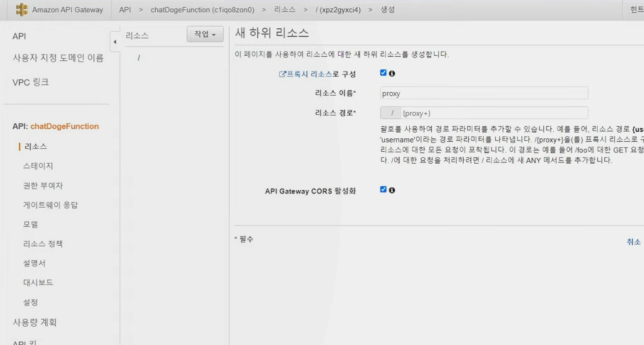Screen dimensions: 644x345
Task: Click the Amazon API Gateway logo icon
Action: [x=21, y=10]
